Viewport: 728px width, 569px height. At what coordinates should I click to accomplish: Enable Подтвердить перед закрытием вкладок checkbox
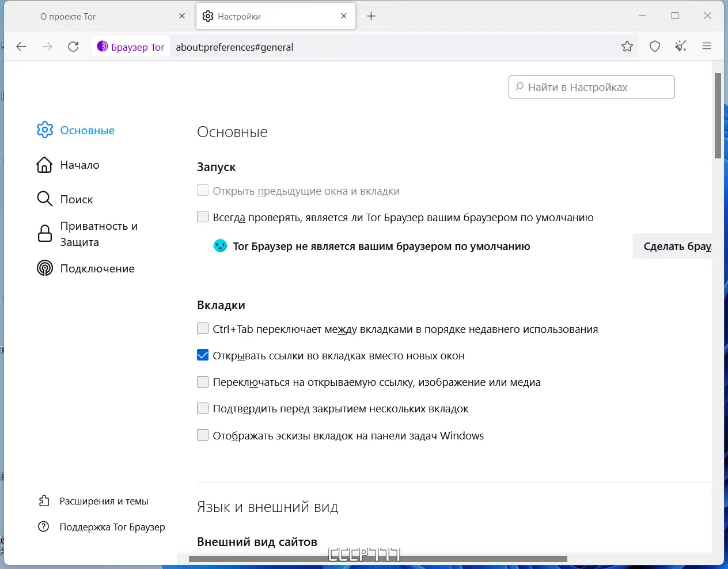coord(203,408)
